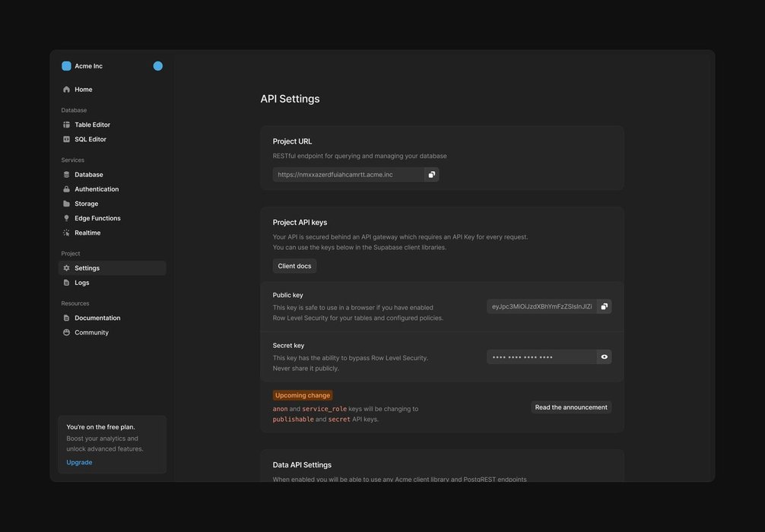
Task: Click the Upgrade link
Action: click(x=79, y=462)
